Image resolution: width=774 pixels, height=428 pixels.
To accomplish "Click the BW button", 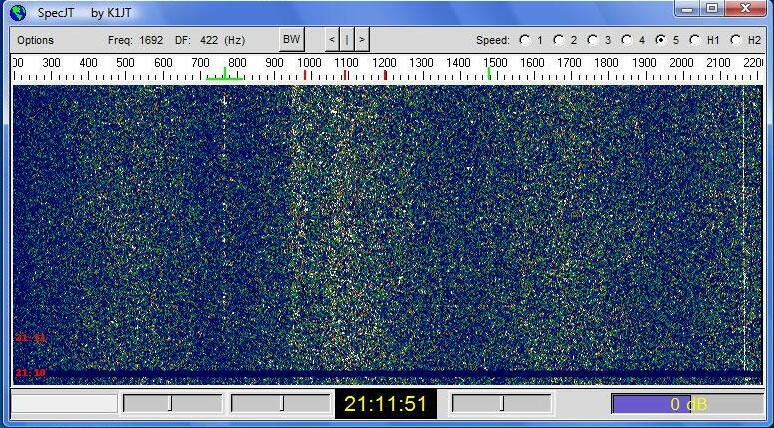I will pyautogui.click(x=291, y=40).
